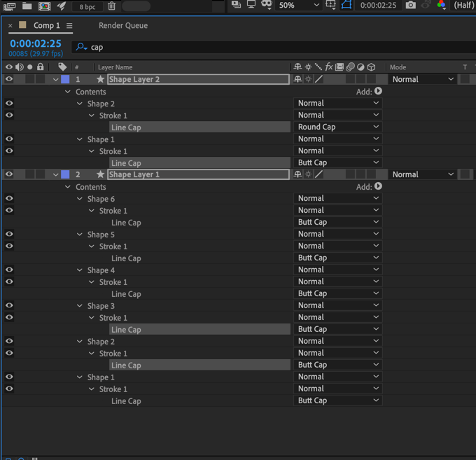Viewport: 476px width, 460px height.
Task: Click the show channel color icon
Action: tap(441, 5)
